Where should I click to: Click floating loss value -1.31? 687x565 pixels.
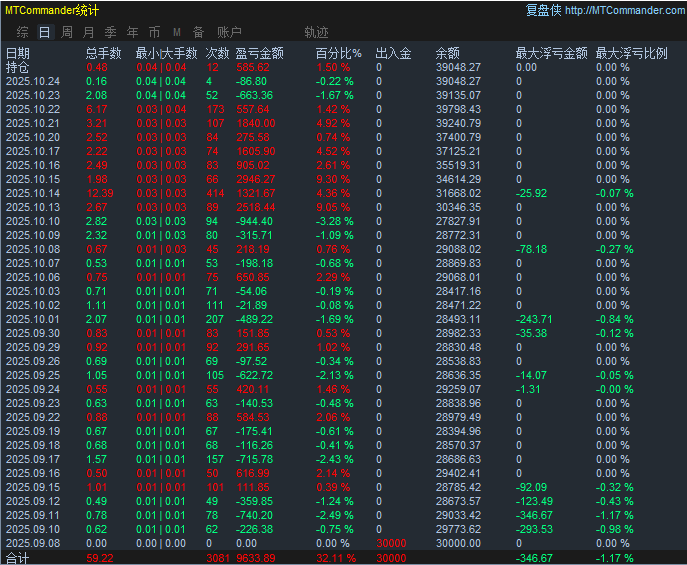click(x=528, y=390)
